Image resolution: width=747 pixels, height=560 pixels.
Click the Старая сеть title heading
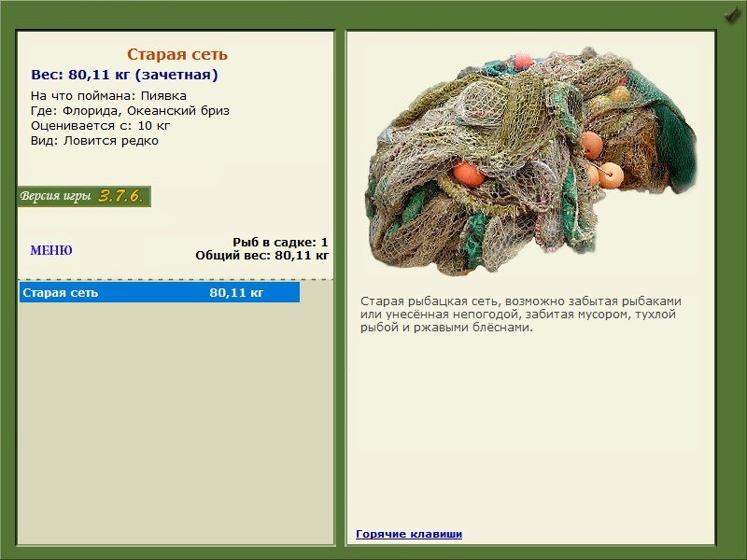[x=177, y=54]
